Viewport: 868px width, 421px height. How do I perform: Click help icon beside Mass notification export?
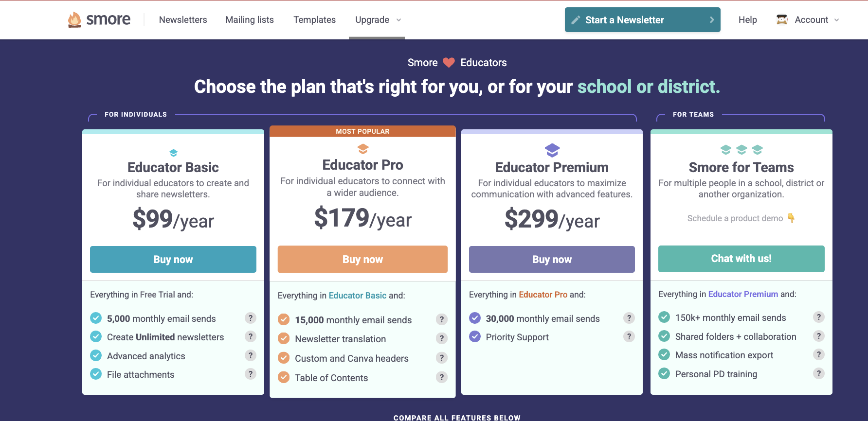(x=818, y=354)
